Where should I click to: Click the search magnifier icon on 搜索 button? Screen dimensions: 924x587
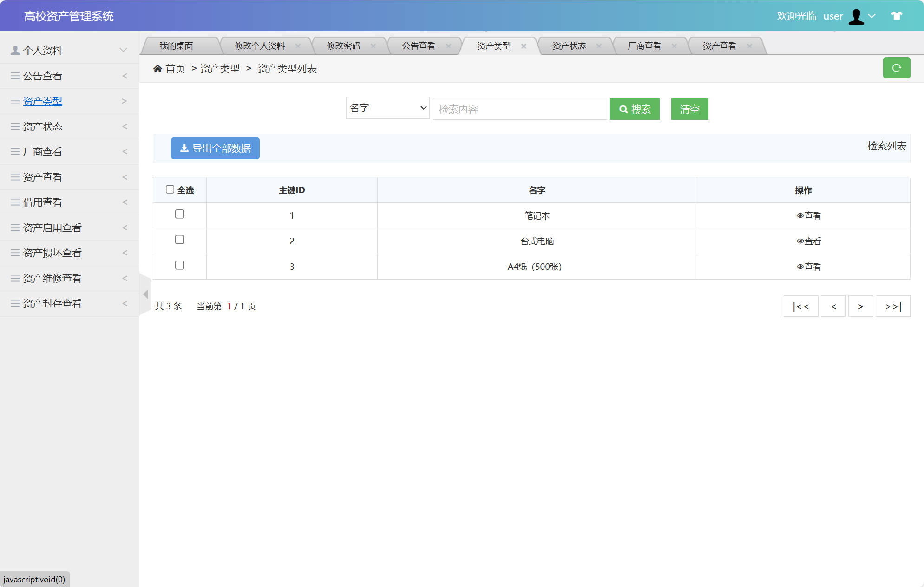[x=624, y=109]
